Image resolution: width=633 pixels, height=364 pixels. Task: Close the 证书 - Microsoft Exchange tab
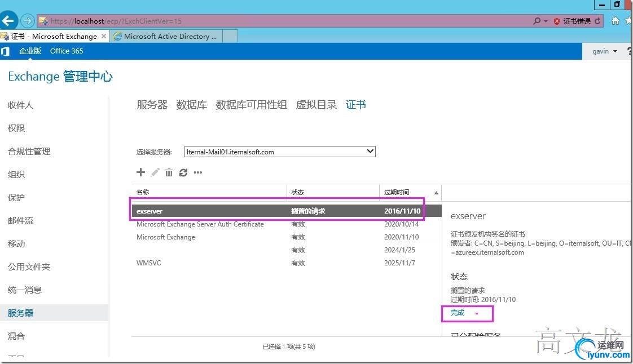pos(104,36)
